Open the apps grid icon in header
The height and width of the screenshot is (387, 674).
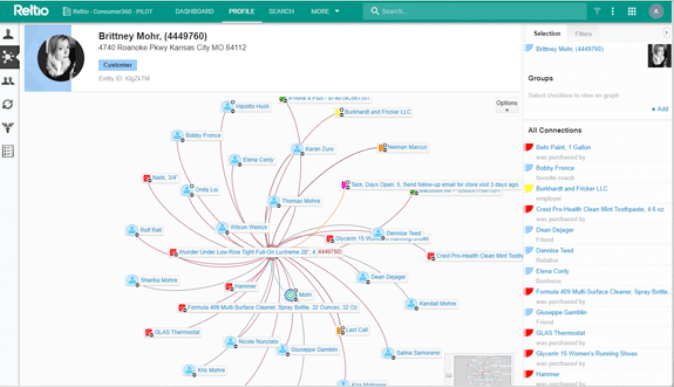[x=632, y=11]
